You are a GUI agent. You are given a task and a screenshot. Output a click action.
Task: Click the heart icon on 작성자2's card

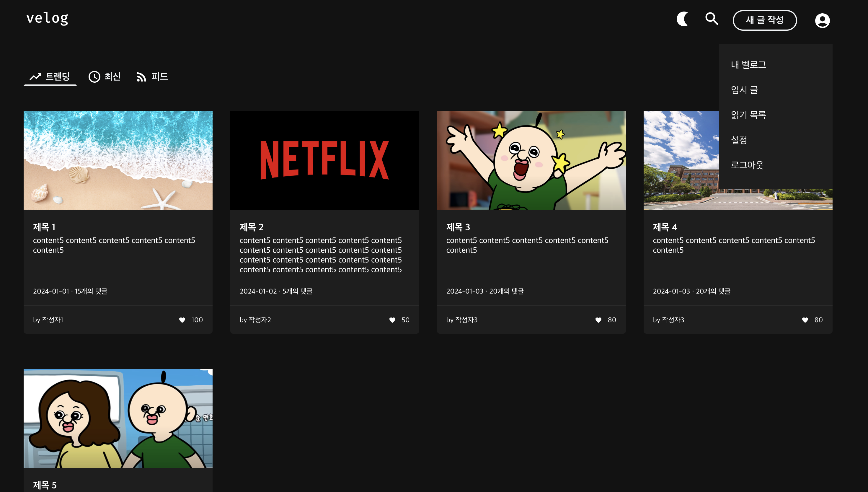pyautogui.click(x=392, y=320)
